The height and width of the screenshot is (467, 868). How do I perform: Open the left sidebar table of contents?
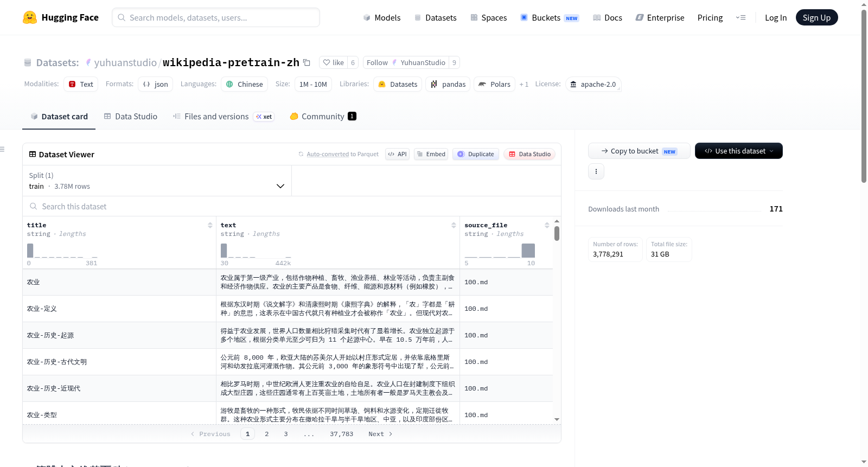click(x=2, y=149)
